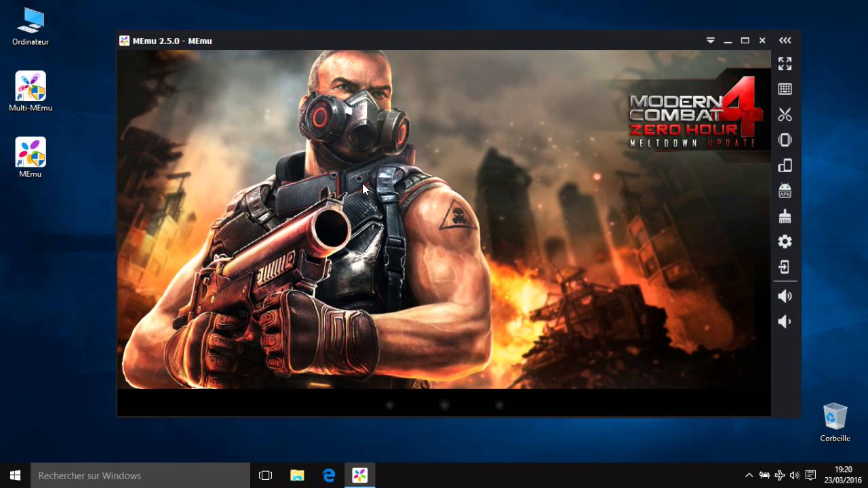Click the battery status tray icon

764,475
